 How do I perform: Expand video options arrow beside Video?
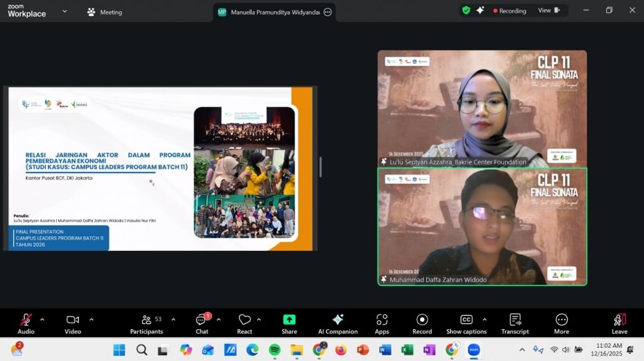point(91,319)
